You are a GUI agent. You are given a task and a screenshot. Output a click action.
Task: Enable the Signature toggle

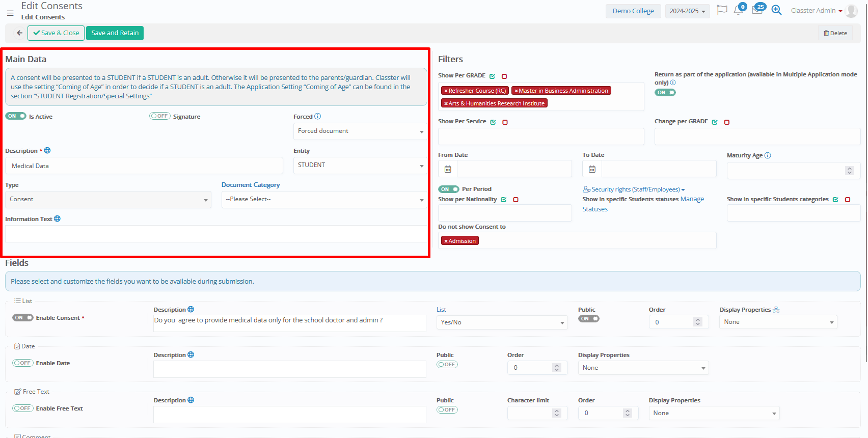tap(159, 116)
